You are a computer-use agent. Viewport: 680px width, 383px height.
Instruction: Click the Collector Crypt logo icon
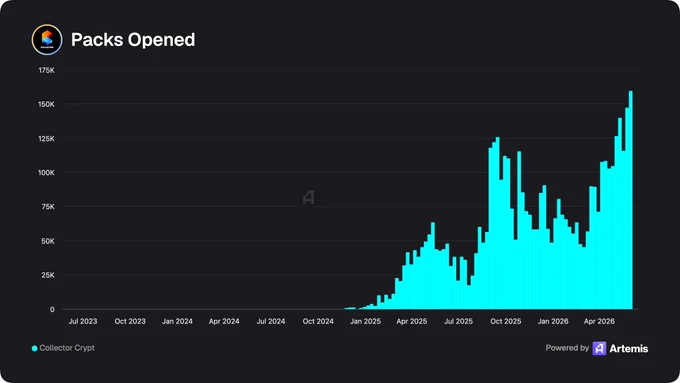click(x=47, y=39)
